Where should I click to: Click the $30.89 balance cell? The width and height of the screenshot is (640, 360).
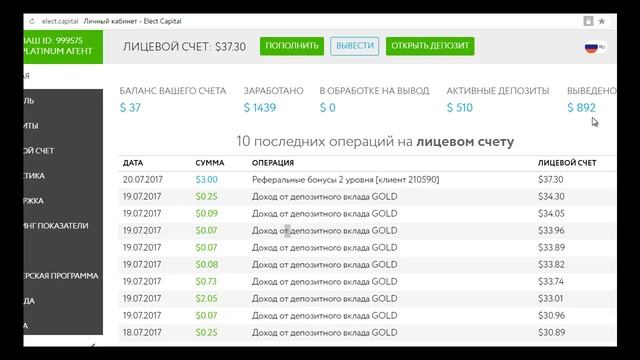coord(551,333)
